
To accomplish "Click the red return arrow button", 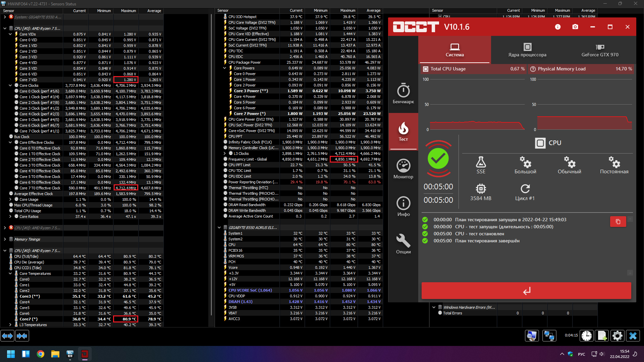I will (526, 291).
